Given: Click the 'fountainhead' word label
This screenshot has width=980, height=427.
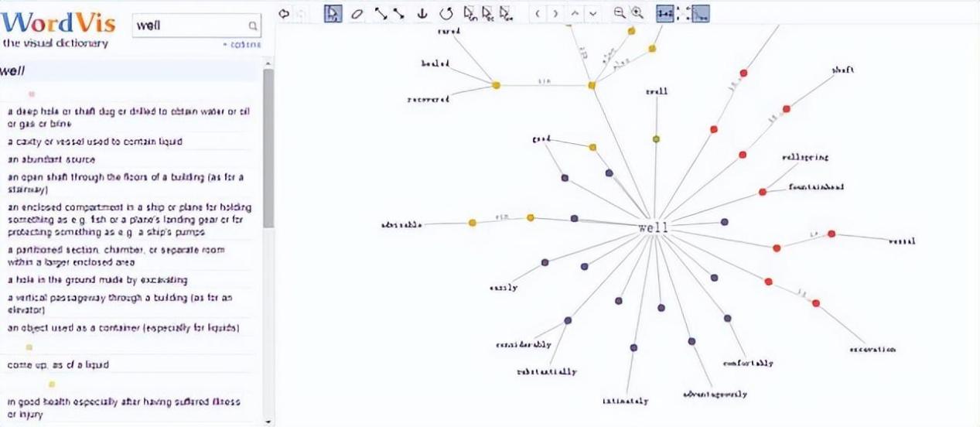Looking at the screenshot, I should tap(816, 186).
